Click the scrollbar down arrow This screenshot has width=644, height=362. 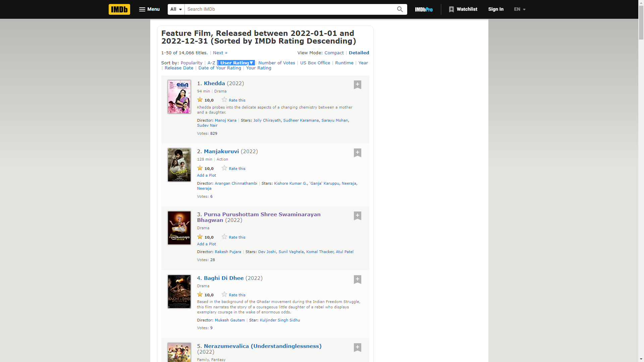[x=641, y=359]
